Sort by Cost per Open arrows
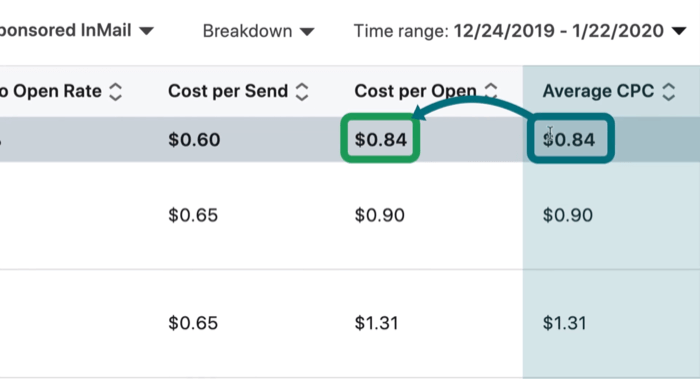 [491, 91]
